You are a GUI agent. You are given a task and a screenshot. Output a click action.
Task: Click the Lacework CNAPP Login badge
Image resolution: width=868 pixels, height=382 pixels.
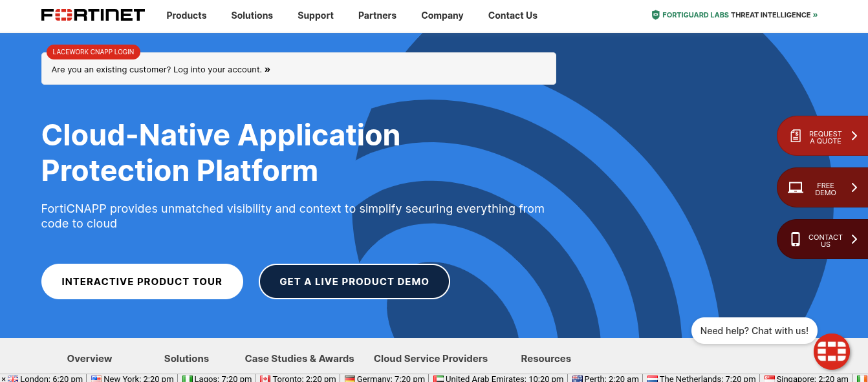93,52
